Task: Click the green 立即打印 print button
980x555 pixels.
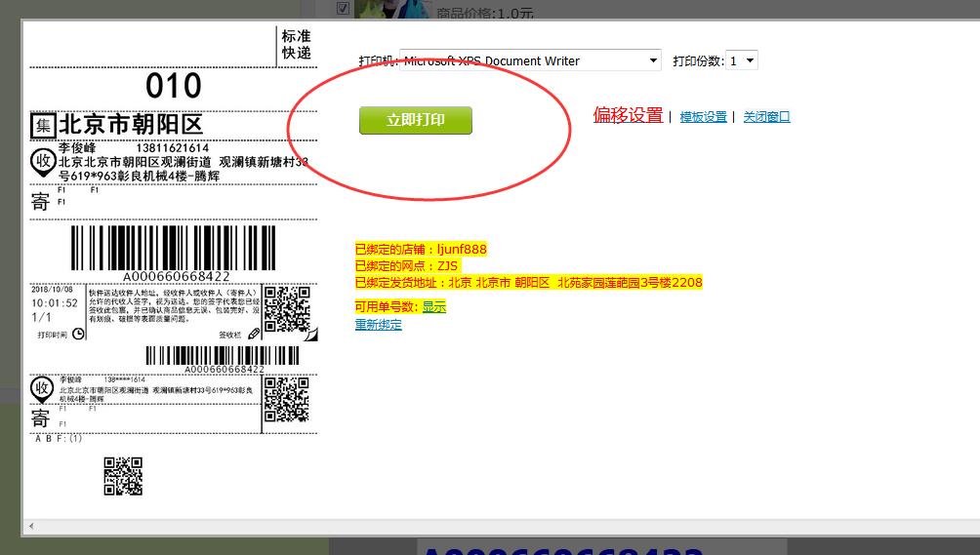Action: 415,120
